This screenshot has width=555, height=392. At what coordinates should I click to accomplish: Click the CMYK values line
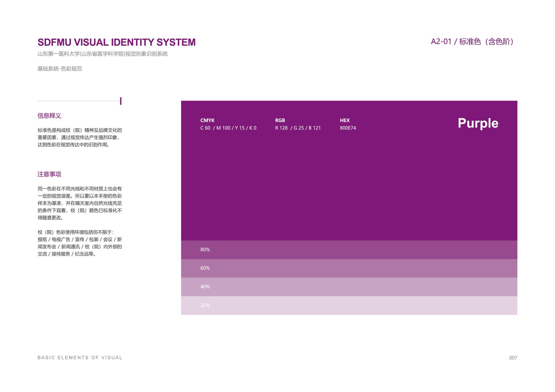click(x=228, y=128)
